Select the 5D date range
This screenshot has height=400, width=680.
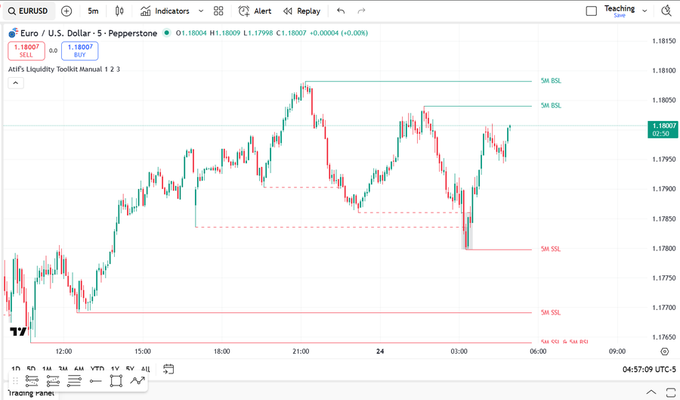pyautogui.click(x=31, y=369)
